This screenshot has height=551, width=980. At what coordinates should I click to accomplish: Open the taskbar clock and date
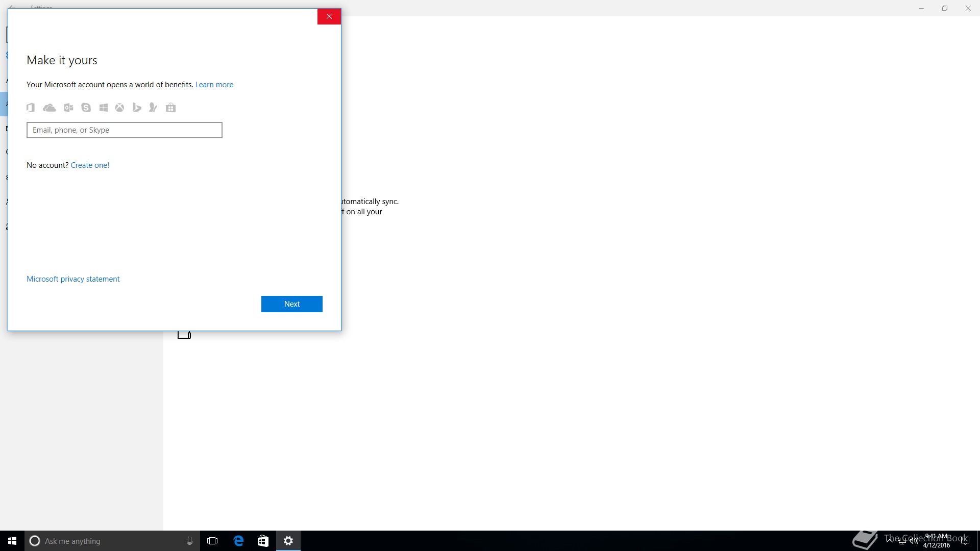coord(937,541)
